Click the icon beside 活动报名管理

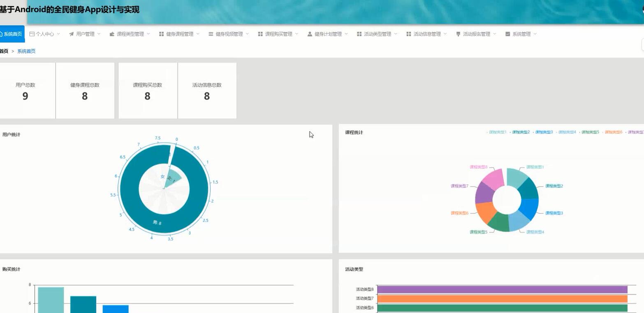458,34
